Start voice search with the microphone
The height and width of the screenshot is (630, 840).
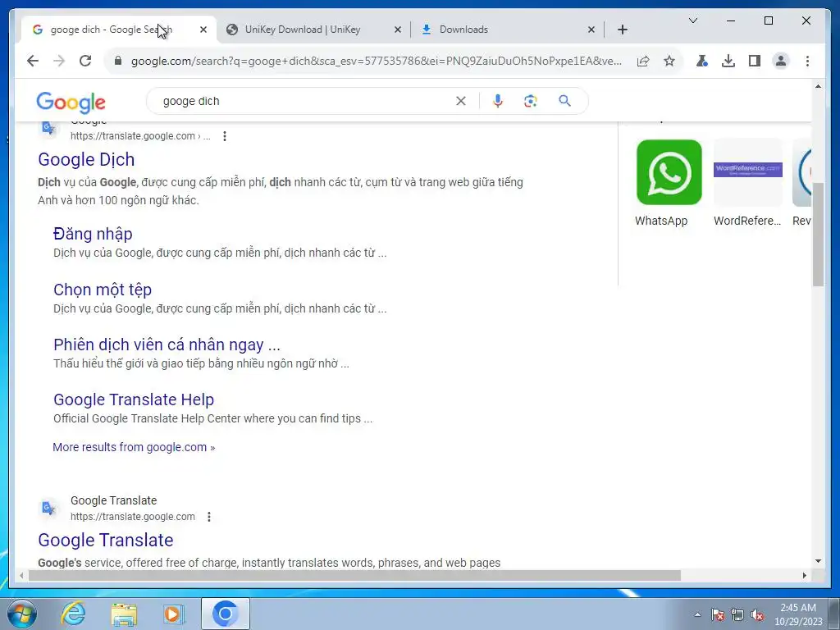tap(498, 101)
